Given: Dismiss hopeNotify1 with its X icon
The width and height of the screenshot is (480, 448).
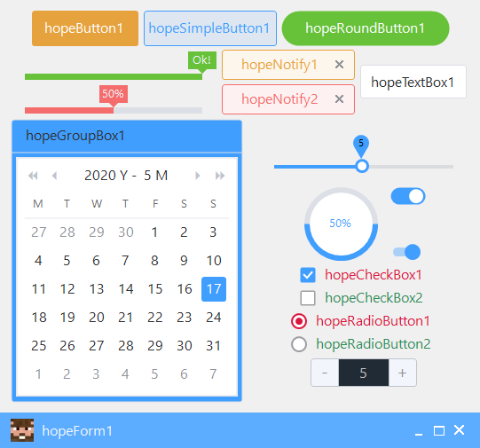Looking at the screenshot, I should coord(339,65).
